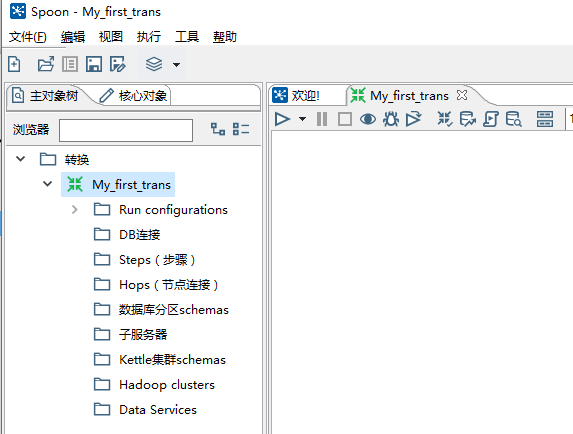The width and height of the screenshot is (573, 434).
Task: Switch to the 核心对象 tab
Action: coord(134,96)
